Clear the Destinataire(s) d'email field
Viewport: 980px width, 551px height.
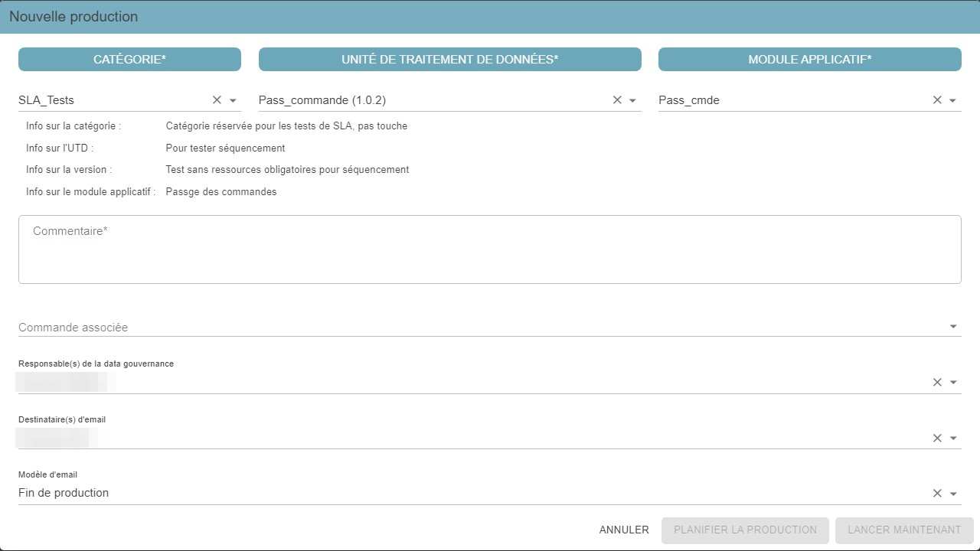tap(937, 438)
